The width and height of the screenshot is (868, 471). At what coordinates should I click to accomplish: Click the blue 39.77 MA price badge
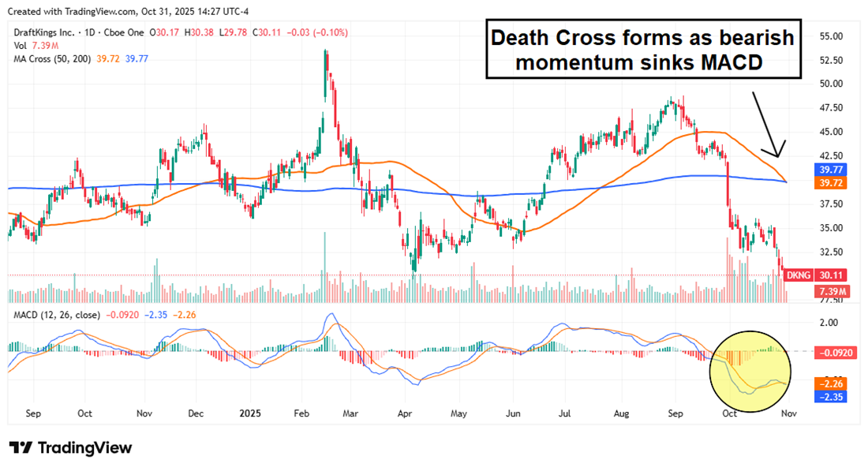830,169
